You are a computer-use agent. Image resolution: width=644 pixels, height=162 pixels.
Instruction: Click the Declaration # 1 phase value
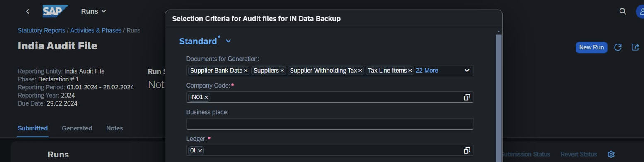pos(58,79)
